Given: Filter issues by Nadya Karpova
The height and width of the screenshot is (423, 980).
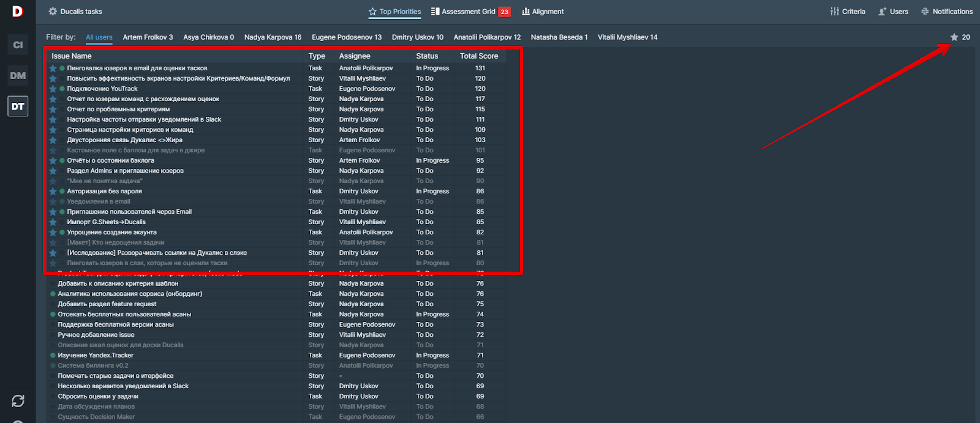Looking at the screenshot, I should coord(273,37).
